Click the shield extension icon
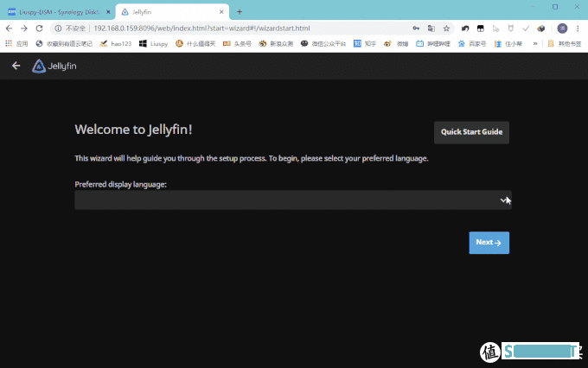Viewport: 588px width, 368px height. tap(511, 29)
